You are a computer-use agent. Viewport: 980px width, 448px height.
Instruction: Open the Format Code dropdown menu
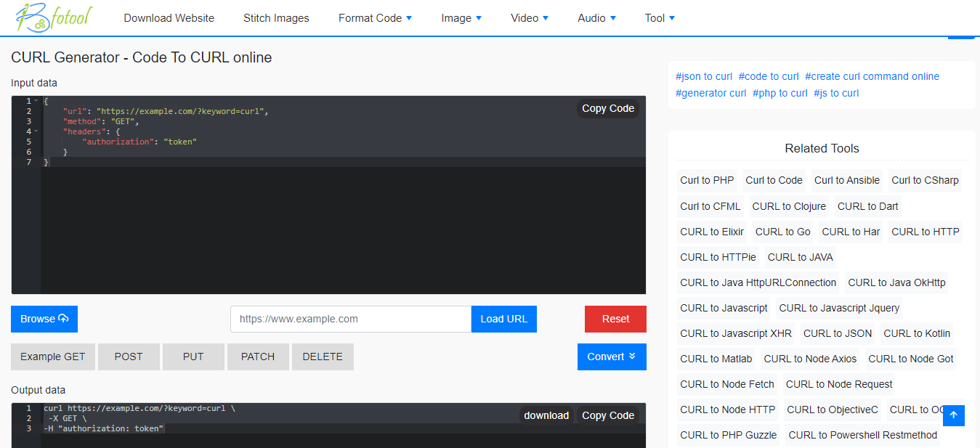(x=375, y=17)
